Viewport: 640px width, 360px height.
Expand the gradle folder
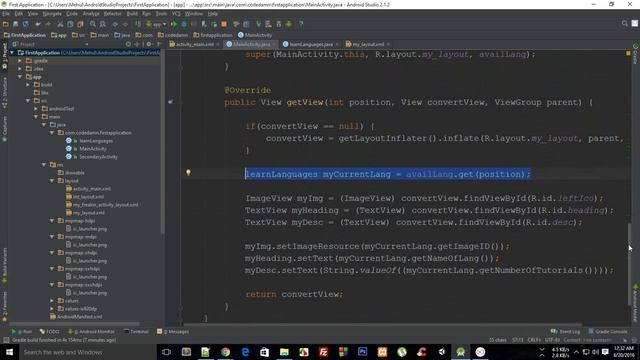(x=20, y=60)
